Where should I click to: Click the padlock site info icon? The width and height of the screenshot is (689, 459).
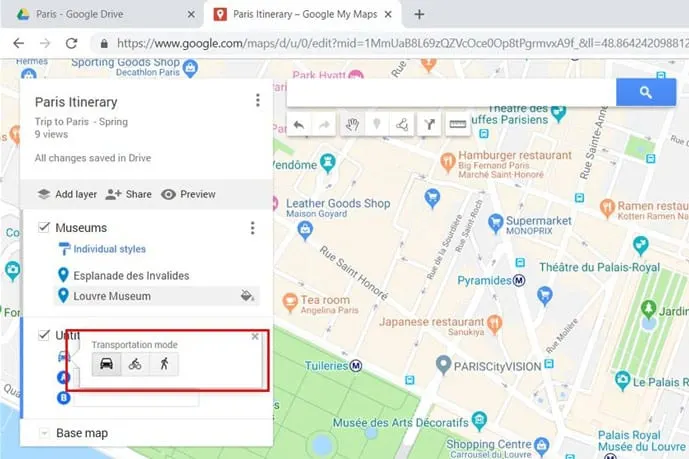click(104, 43)
